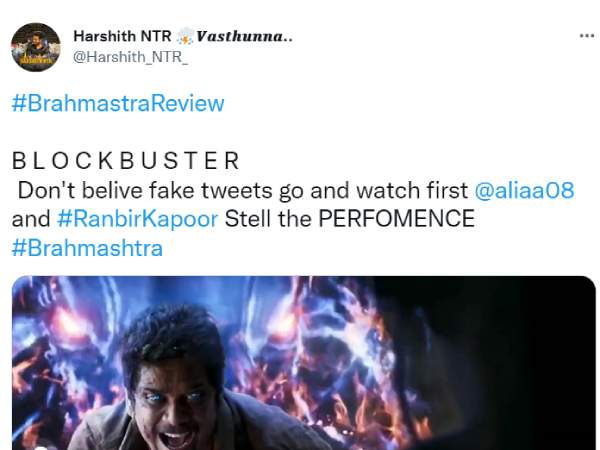Open the #BrahmastraReview hashtag
The width and height of the screenshot is (600, 450).
[x=118, y=103]
